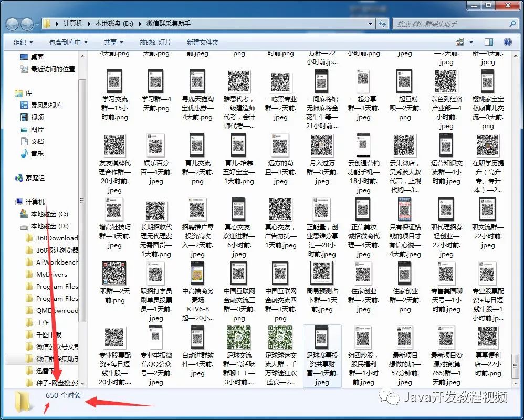Open the 视频 library

32,117
